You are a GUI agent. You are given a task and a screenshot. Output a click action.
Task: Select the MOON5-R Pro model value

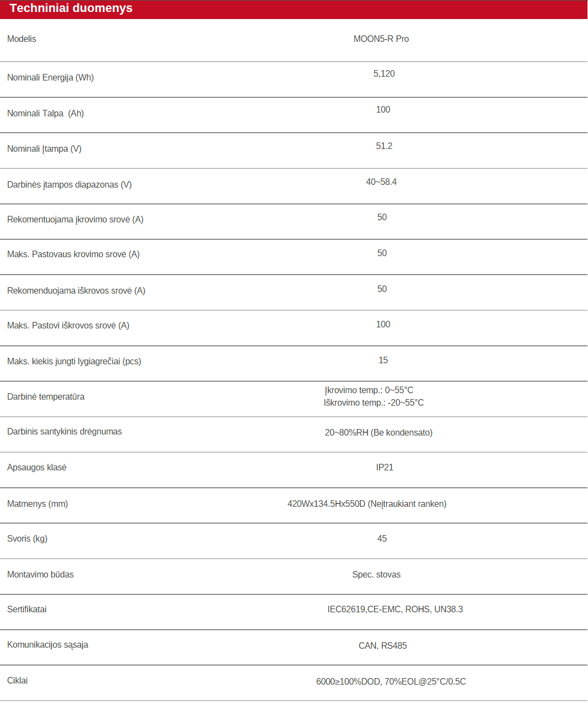(x=381, y=39)
